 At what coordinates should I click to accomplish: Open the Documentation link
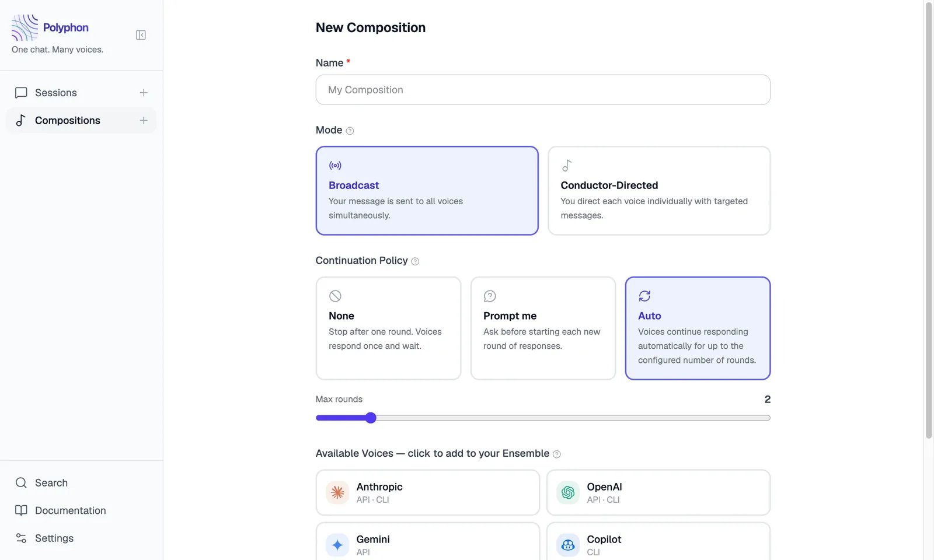tap(70, 510)
